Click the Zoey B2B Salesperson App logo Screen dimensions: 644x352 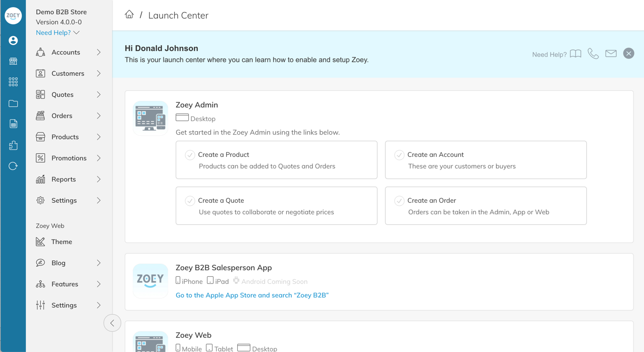pos(150,280)
